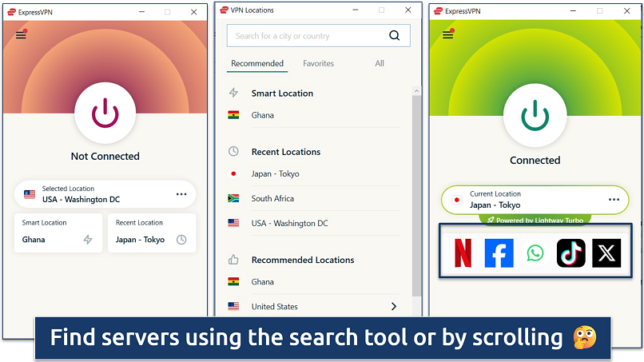Viewport: 644px width, 362px height.
Task: Disconnect VPN using green power button
Action: [535, 114]
